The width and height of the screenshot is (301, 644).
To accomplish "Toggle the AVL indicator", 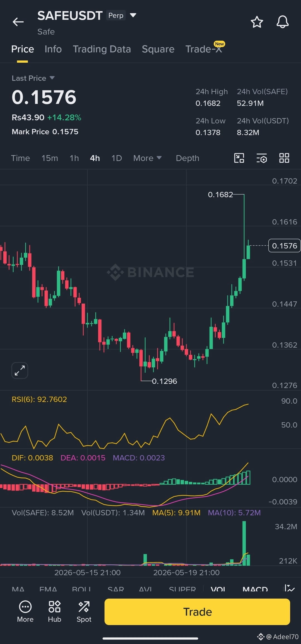I will (145, 589).
